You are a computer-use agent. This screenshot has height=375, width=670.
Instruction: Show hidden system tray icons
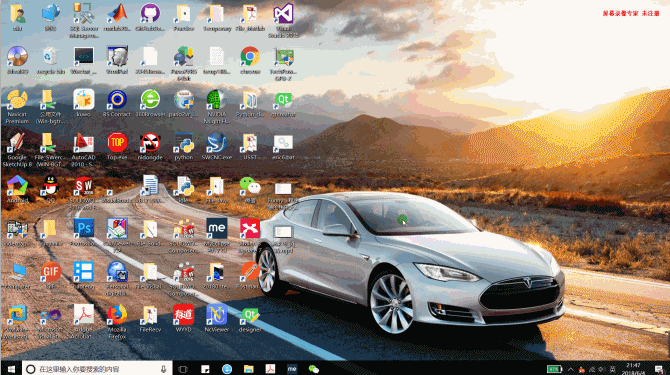tap(570, 369)
